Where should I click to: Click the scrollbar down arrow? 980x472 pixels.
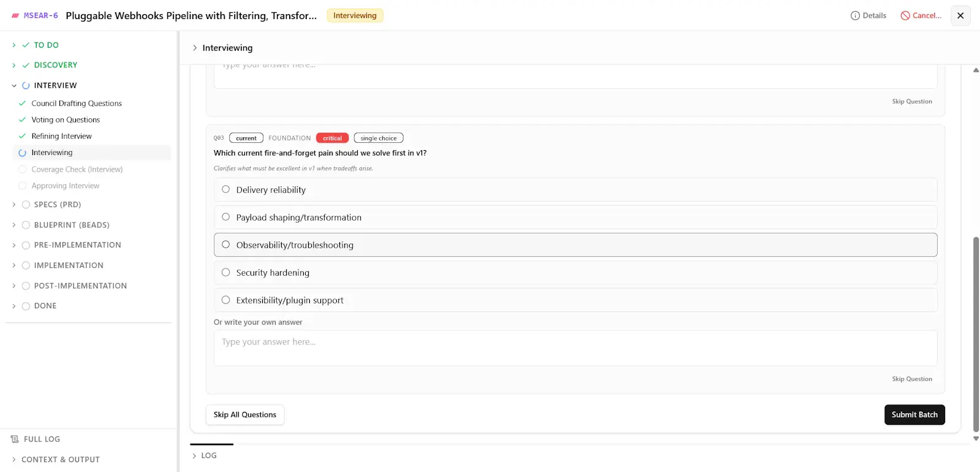976,439
